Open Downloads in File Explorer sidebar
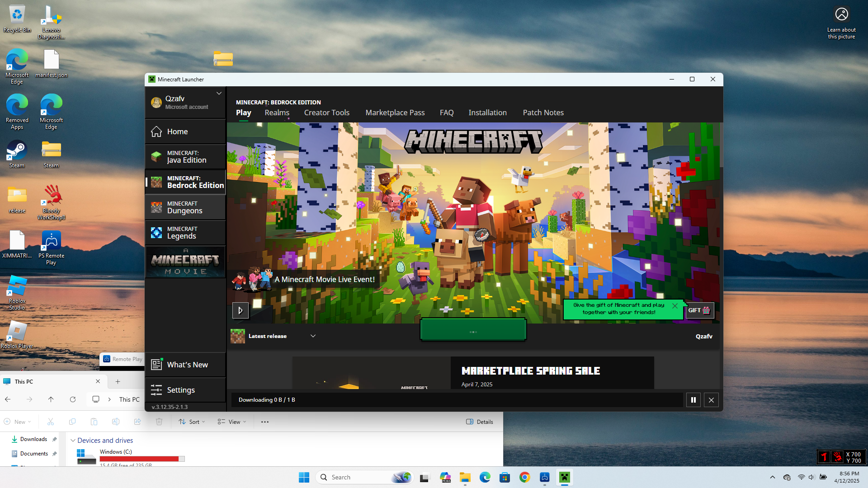Image resolution: width=868 pixels, height=488 pixels. 33,439
